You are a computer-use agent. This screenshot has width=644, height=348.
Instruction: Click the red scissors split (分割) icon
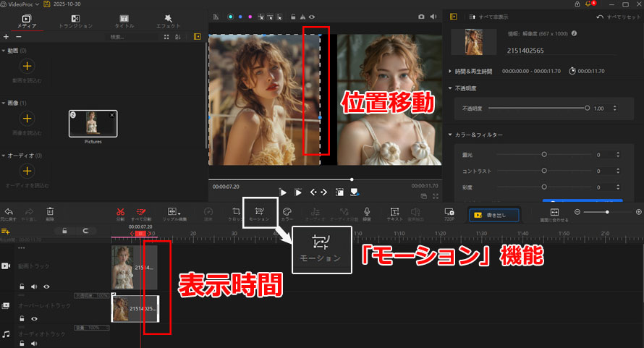(120, 211)
